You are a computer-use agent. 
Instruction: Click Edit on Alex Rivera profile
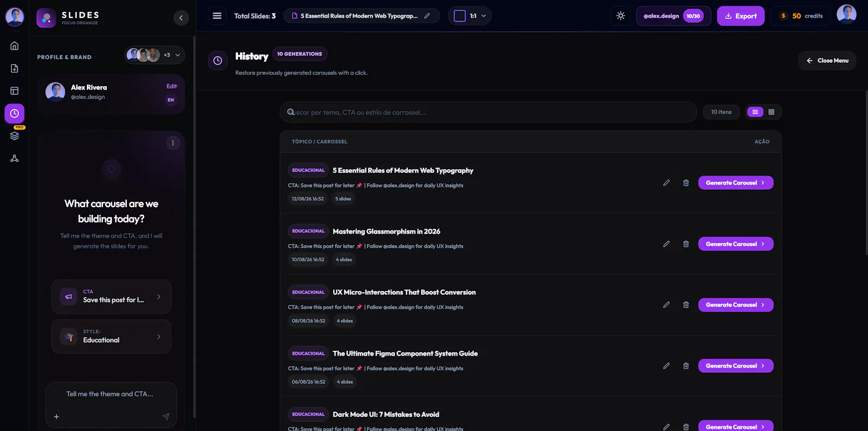pos(171,86)
